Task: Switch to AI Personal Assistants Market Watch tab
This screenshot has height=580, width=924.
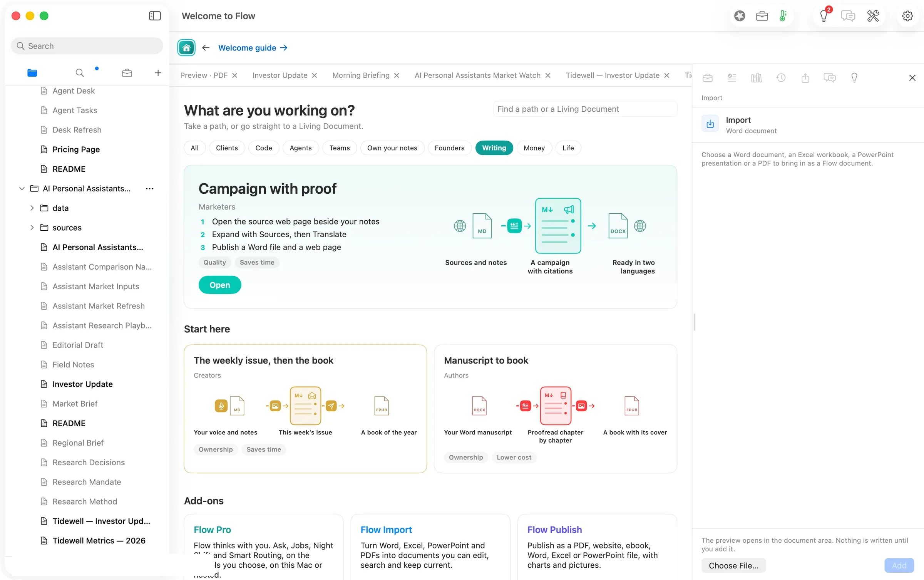Action: pyautogui.click(x=477, y=75)
